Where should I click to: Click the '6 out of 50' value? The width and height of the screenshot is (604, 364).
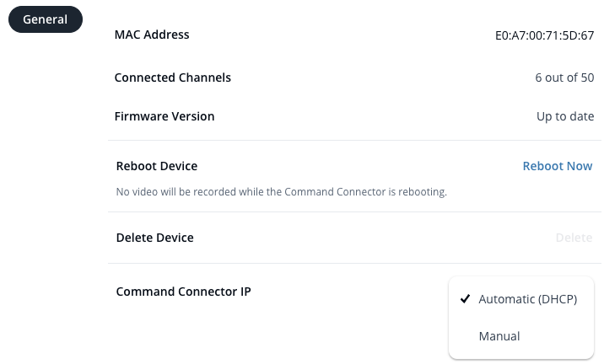564,78
